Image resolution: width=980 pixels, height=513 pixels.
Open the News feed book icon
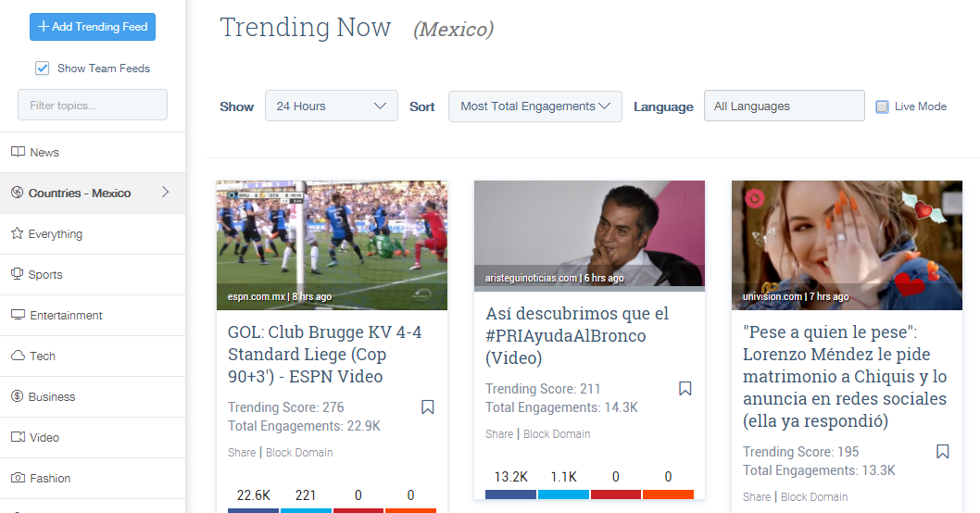tap(19, 152)
